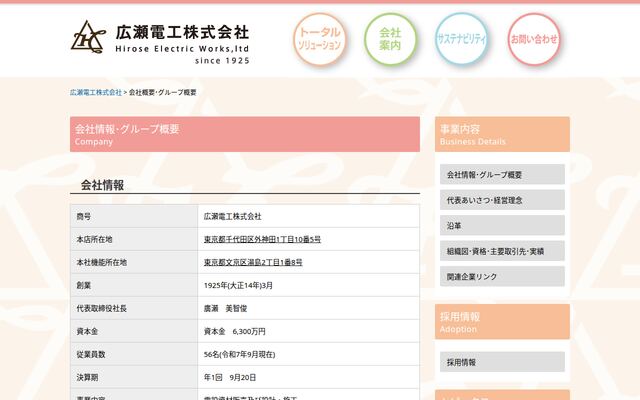Open the サステナビリティ circle menu
The width and height of the screenshot is (640, 400).
pyautogui.click(x=462, y=39)
